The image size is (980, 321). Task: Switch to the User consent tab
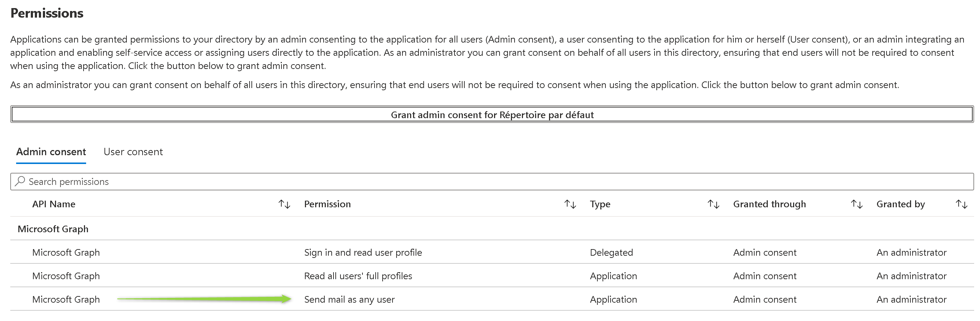(133, 152)
